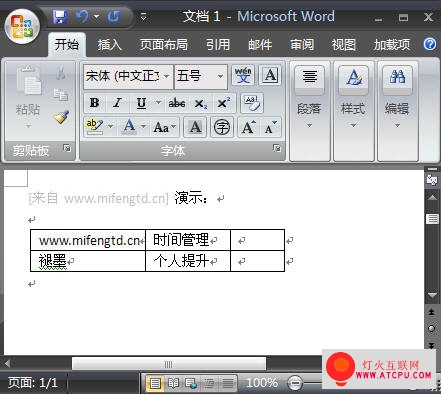Toggle the ruler above the vertical scrollbar
The width and height of the screenshot is (441, 394).
(432, 179)
